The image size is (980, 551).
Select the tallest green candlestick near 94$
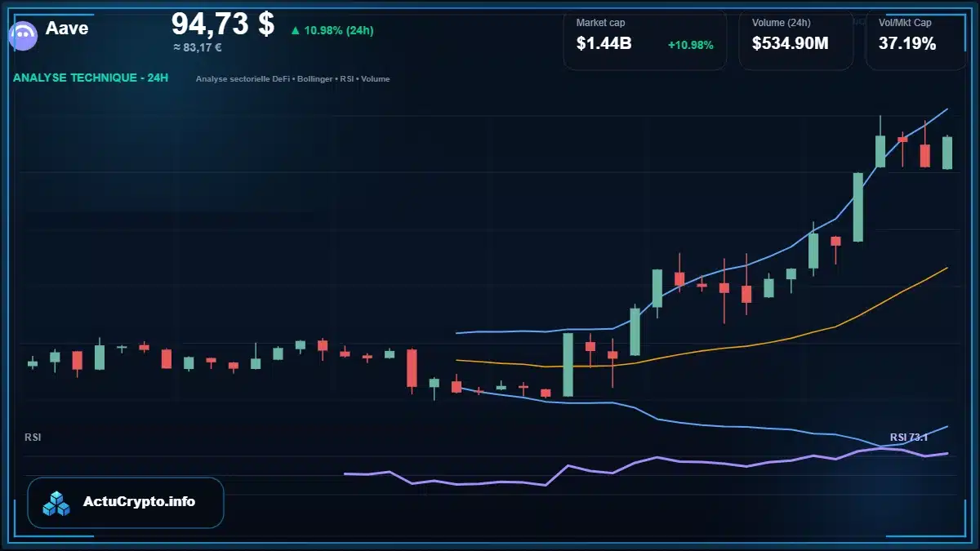tap(857, 207)
